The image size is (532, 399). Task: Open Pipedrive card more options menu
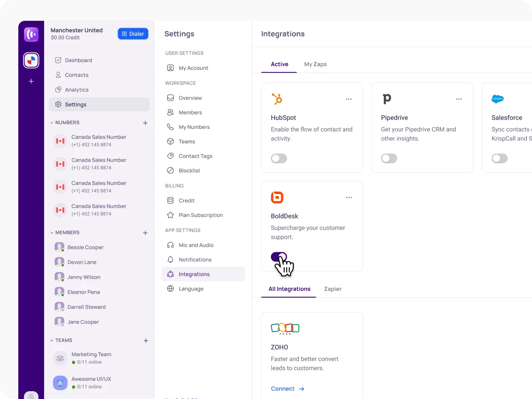[459, 99]
